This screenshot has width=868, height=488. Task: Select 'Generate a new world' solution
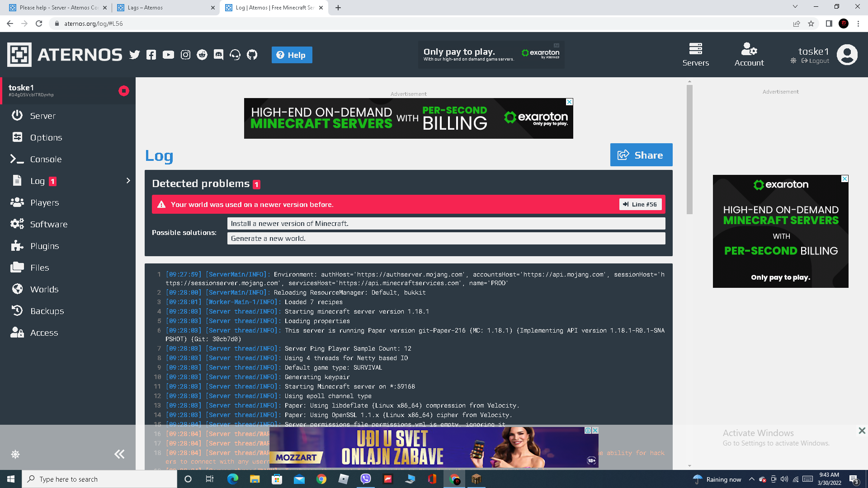click(x=446, y=239)
